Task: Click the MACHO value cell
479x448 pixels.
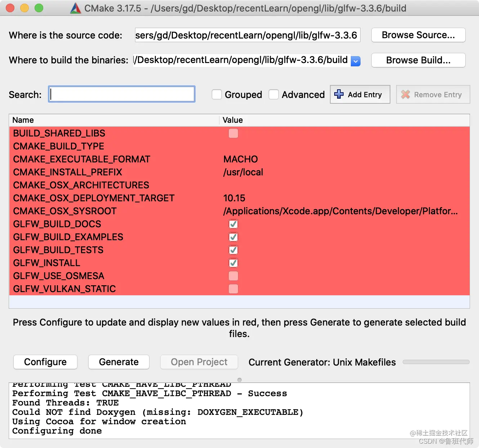Action: [x=241, y=159]
